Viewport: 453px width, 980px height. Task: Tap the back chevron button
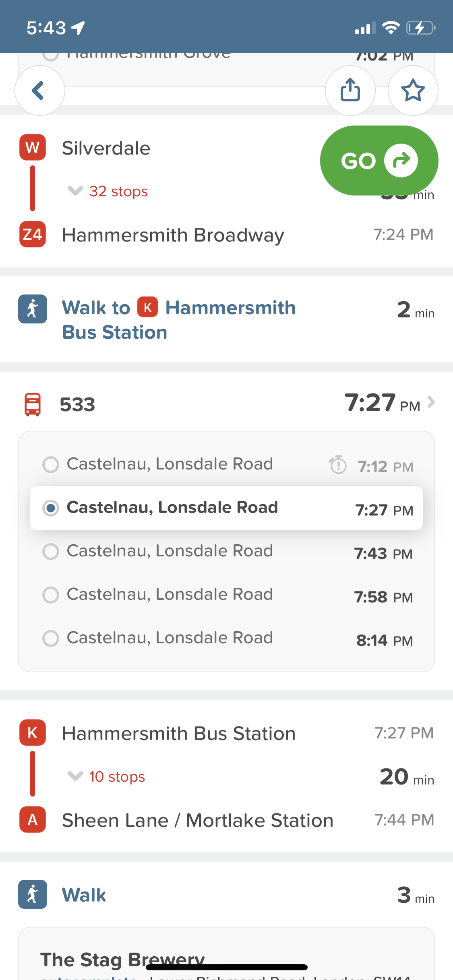tap(39, 91)
